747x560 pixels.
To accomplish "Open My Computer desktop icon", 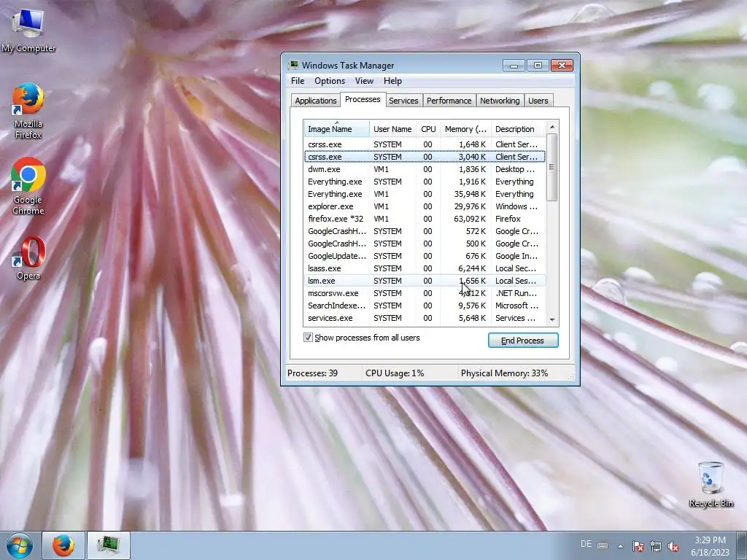I will coord(28,30).
